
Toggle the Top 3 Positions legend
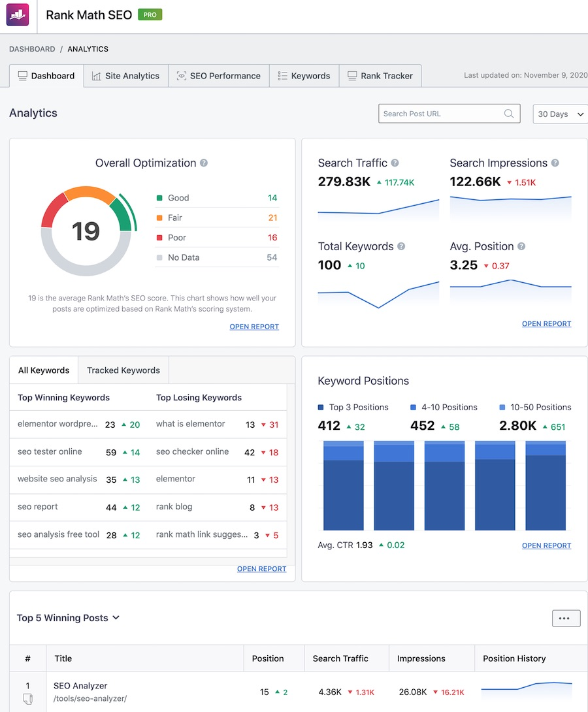pyautogui.click(x=353, y=406)
